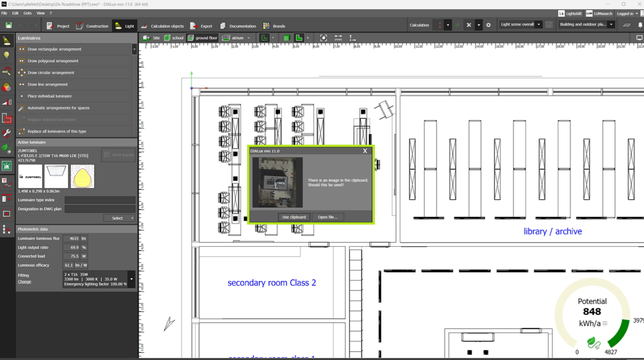The image size is (644, 360).
Task: Click the zoom to fit frame icon
Action: point(324,38)
